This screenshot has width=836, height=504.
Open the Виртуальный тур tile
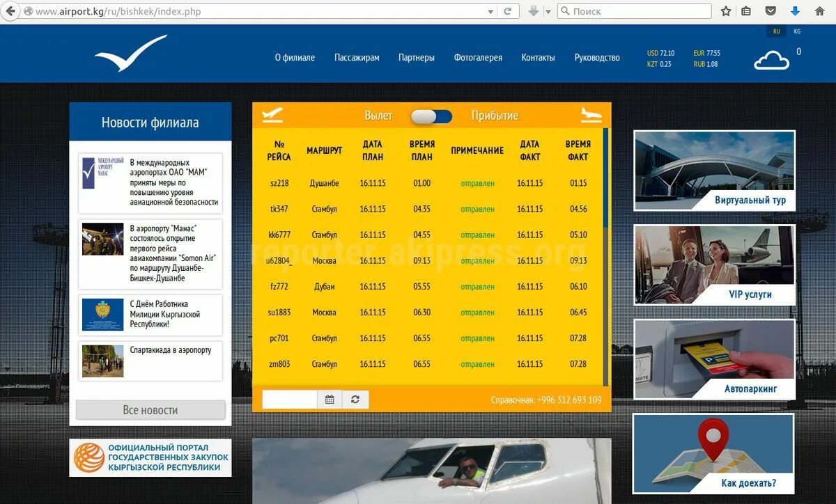click(x=714, y=171)
